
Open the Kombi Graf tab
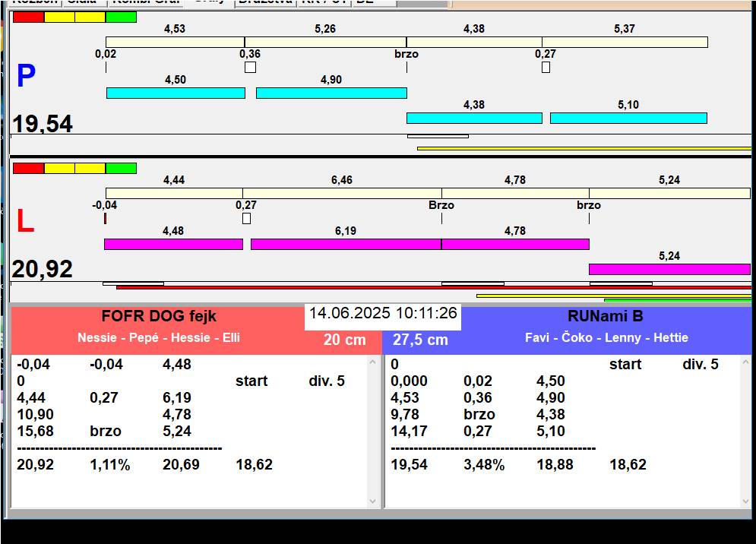tap(147, 2)
